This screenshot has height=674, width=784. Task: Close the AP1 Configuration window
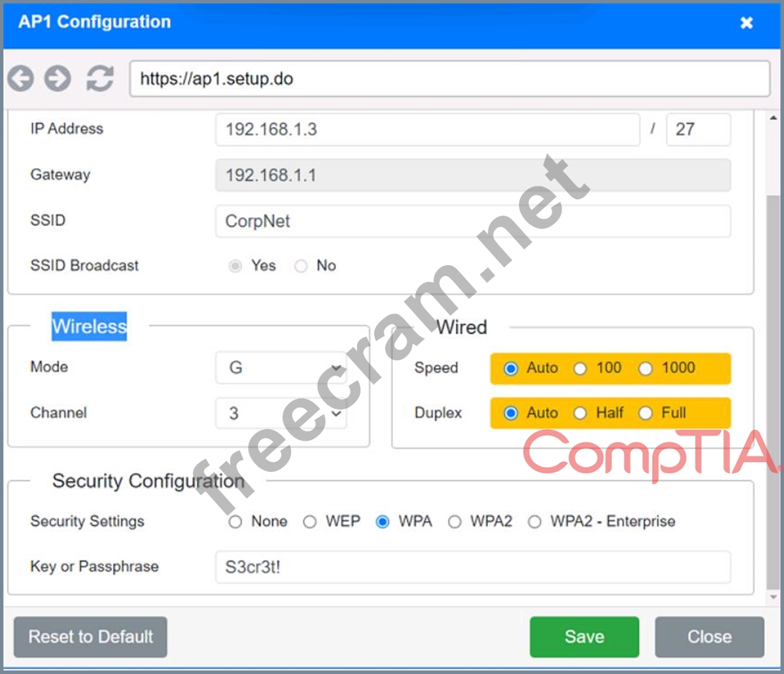click(746, 23)
